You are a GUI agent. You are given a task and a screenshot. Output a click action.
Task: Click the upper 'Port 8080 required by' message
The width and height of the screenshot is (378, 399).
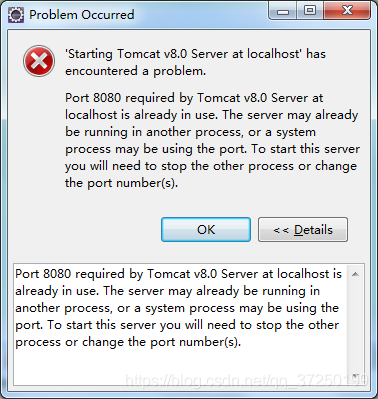tap(120, 98)
